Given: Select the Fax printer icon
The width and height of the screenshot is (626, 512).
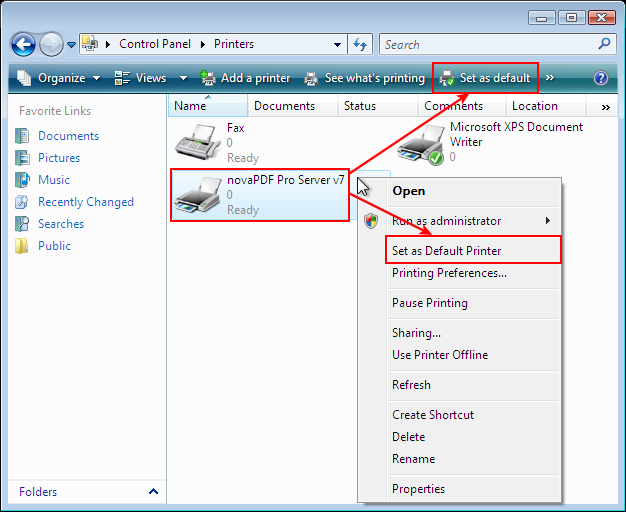Looking at the screenshot, I should pos(198,142).
